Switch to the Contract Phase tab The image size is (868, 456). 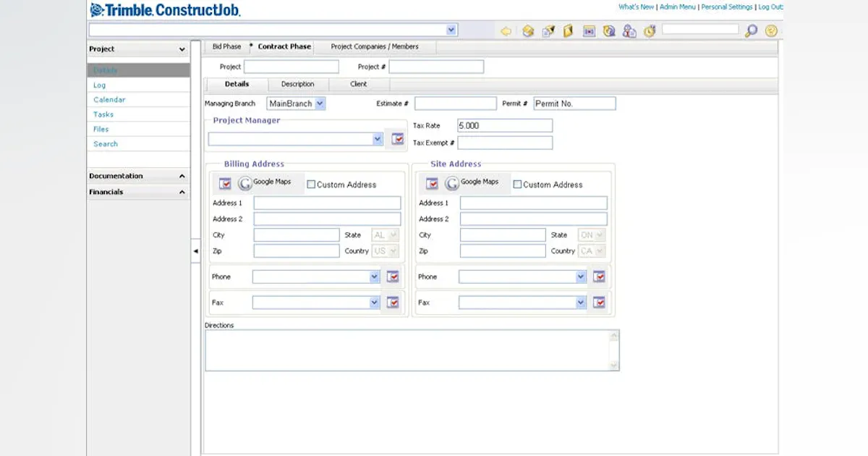pyautogui.click(x=284, y=46)
